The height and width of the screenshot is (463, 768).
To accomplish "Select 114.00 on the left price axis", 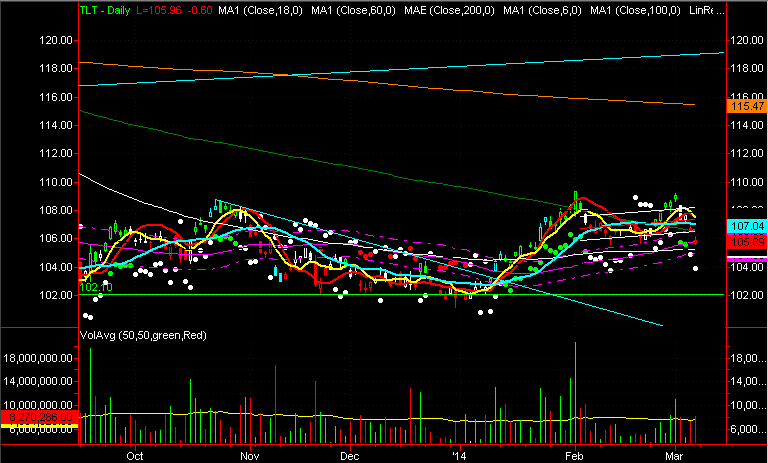I will (x=56, y=125).
